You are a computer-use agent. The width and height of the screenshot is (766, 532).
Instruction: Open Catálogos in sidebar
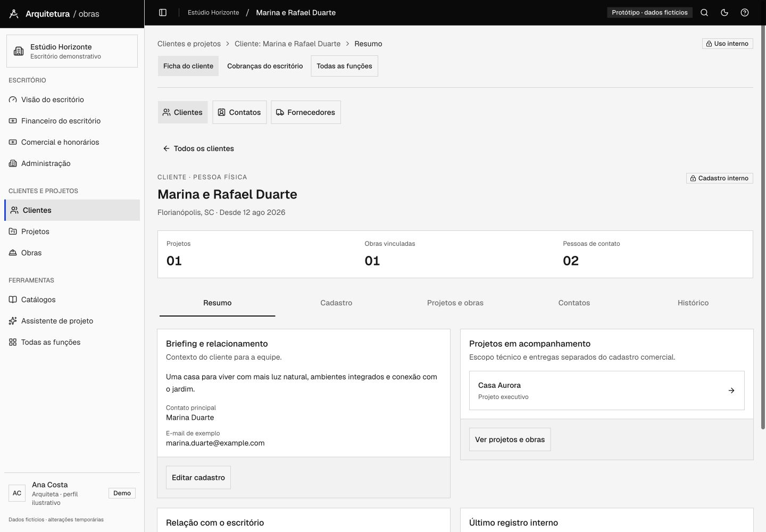tap(72, 300)
